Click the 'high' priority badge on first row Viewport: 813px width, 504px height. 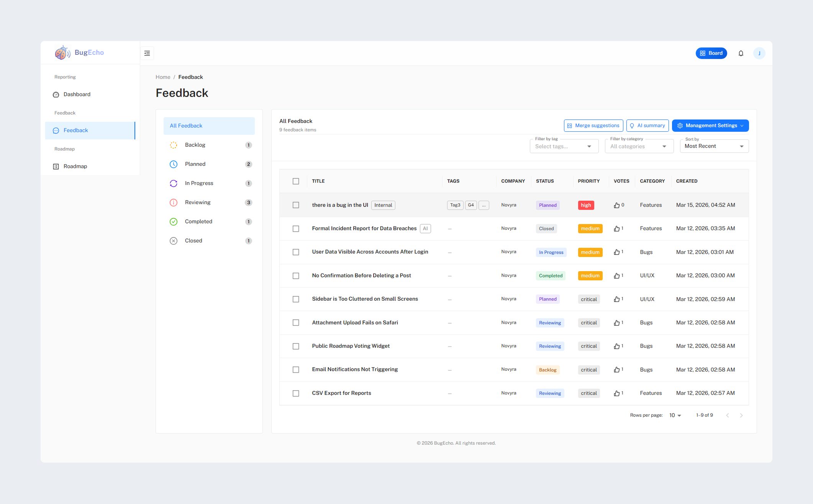coord(586,205)
